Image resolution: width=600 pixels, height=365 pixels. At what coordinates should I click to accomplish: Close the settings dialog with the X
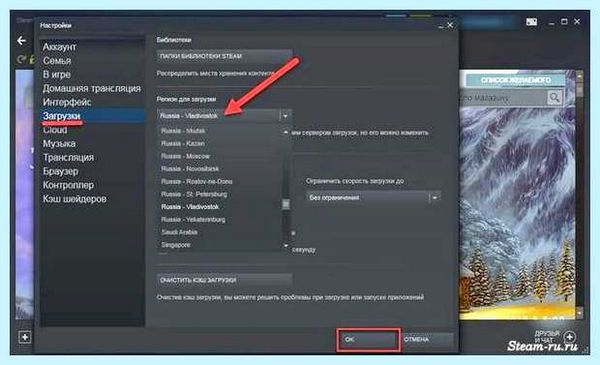450,25
